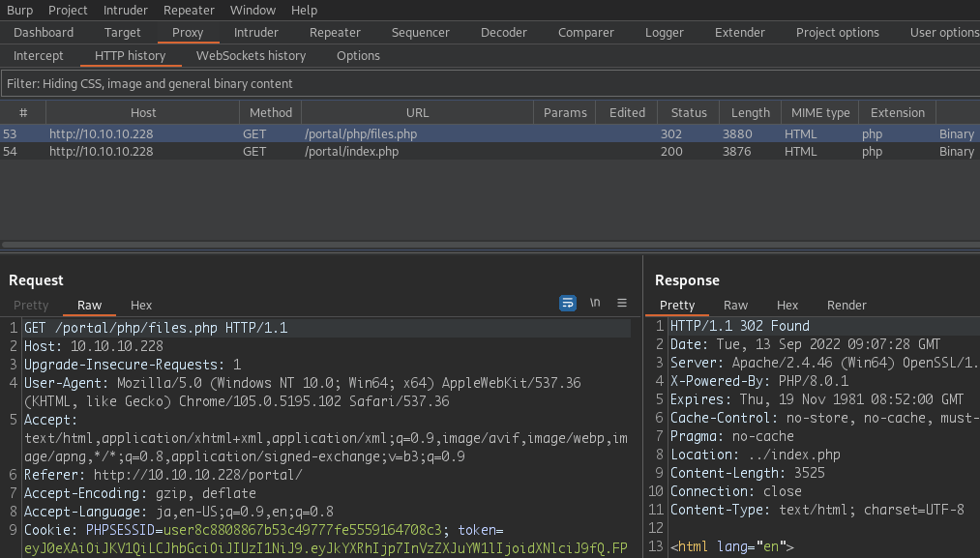Image resolution: width=980 pixels, height=558 pixels.
Task: Open the Burp menu
Action: click(x=19, y=10)
